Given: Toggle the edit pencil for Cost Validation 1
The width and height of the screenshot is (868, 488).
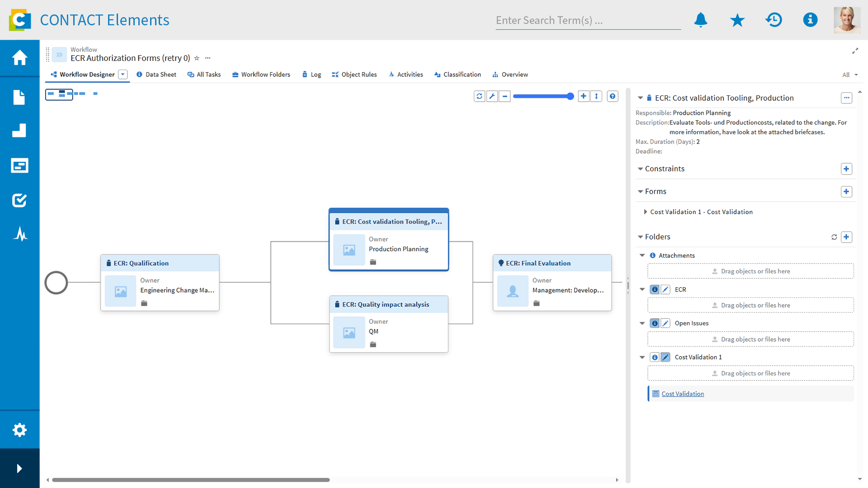Looking at the screenshot, I should 665,357.
